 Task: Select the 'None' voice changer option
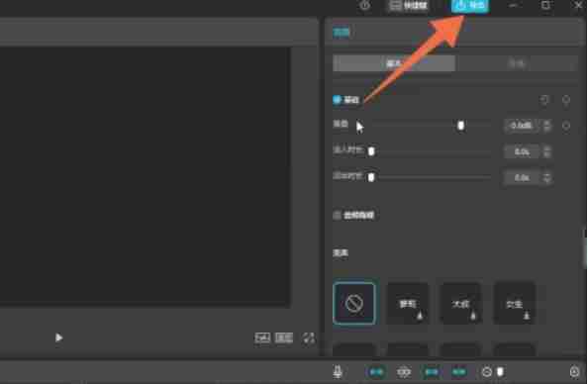354,304
